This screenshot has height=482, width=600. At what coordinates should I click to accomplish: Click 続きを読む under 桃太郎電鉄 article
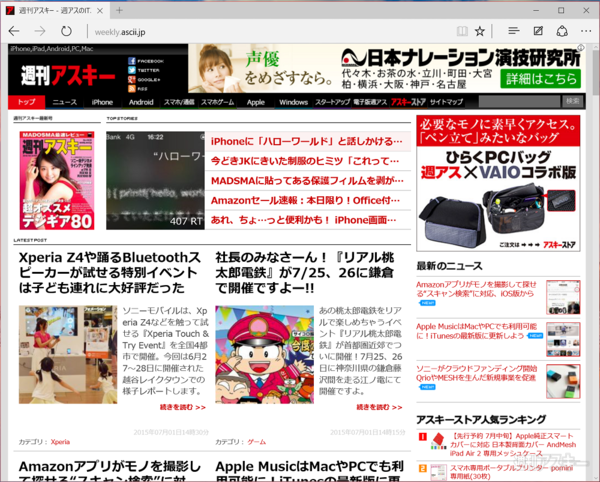tap(379, 407)
